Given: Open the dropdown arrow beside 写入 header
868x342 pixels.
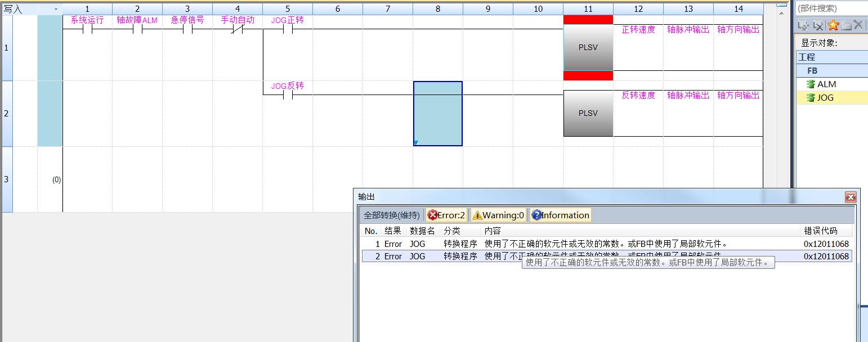Looking at the screenshot, I should click(x=56, y=9).
